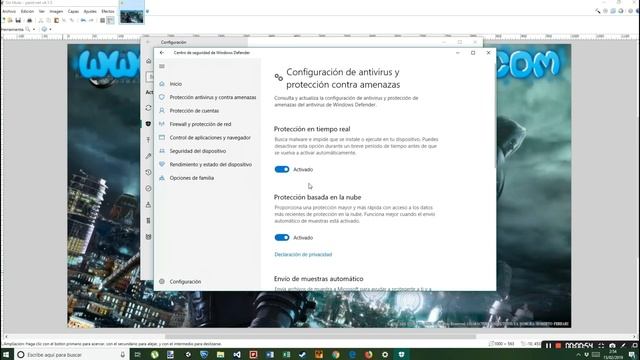
Task: Click the Undo icon in paint.net toolbar
Action: [x=83, y=20]
